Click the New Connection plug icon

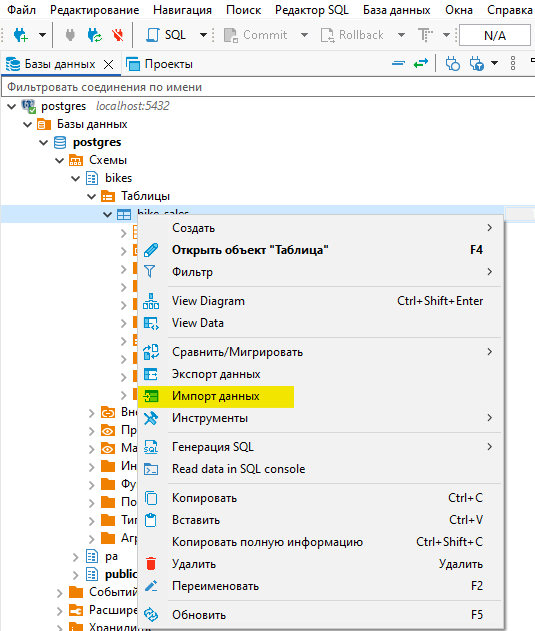point(20,35)
